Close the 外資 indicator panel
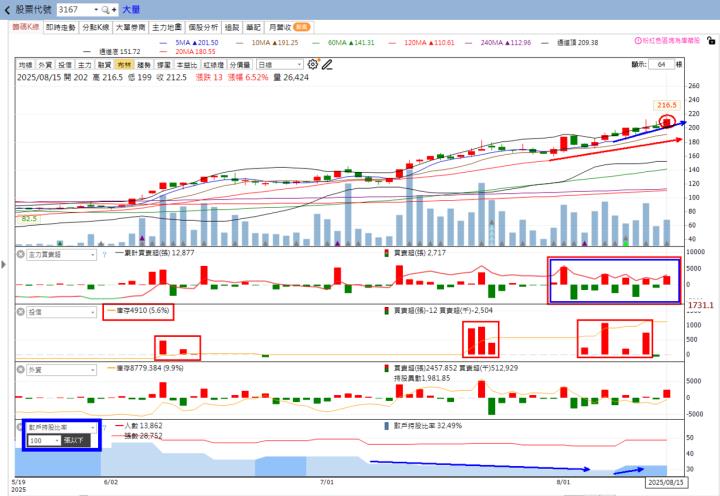The height and width of the screenshot is (496, 720). click(x=21, y=370)
